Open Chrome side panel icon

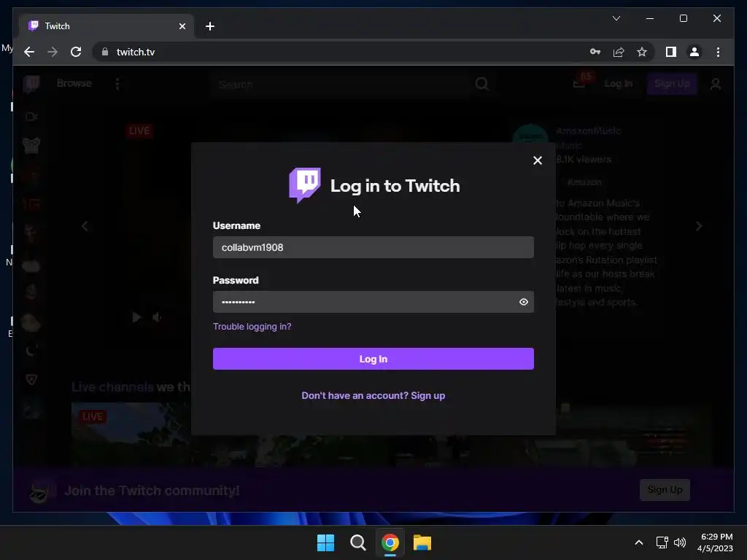[671, 52]
